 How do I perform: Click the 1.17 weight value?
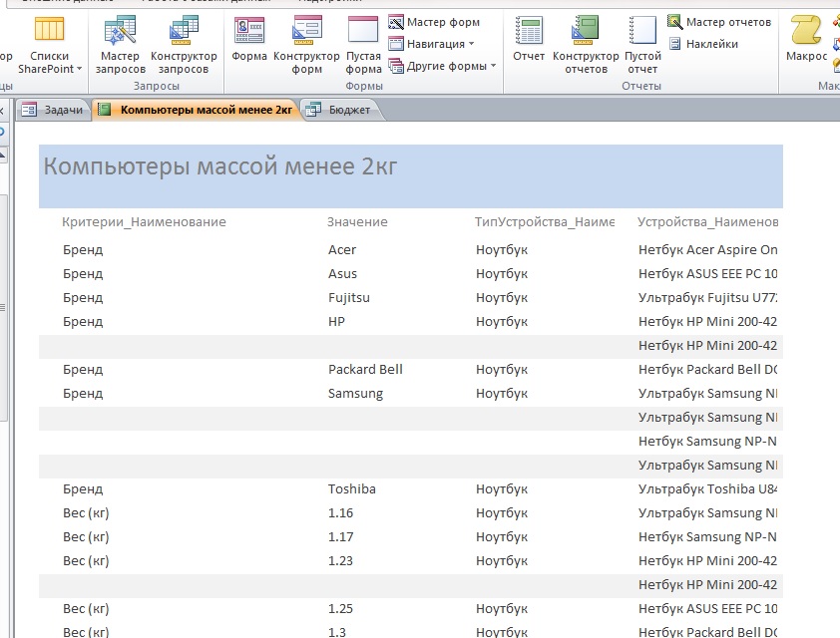coord(341,537)
